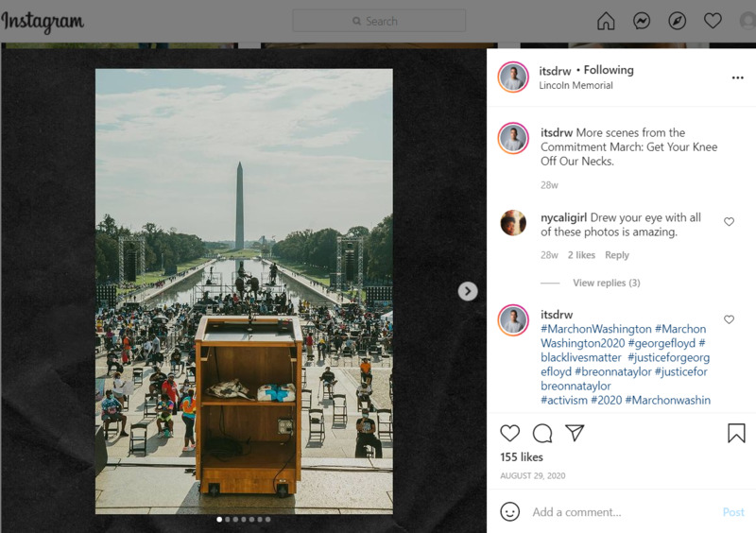This screenshot has height=533, width=756.
Task: Open Messenger direct messages icon
Action: click(x=642, y=21)
